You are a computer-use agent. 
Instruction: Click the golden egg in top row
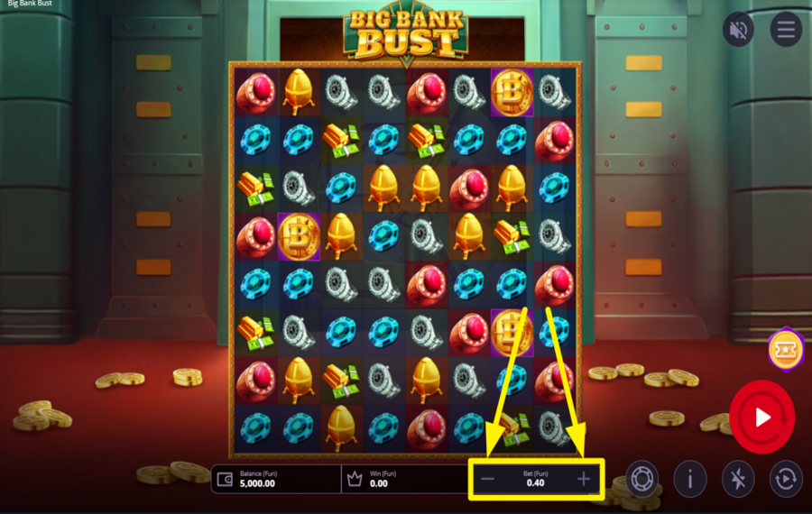pos(299,92)
